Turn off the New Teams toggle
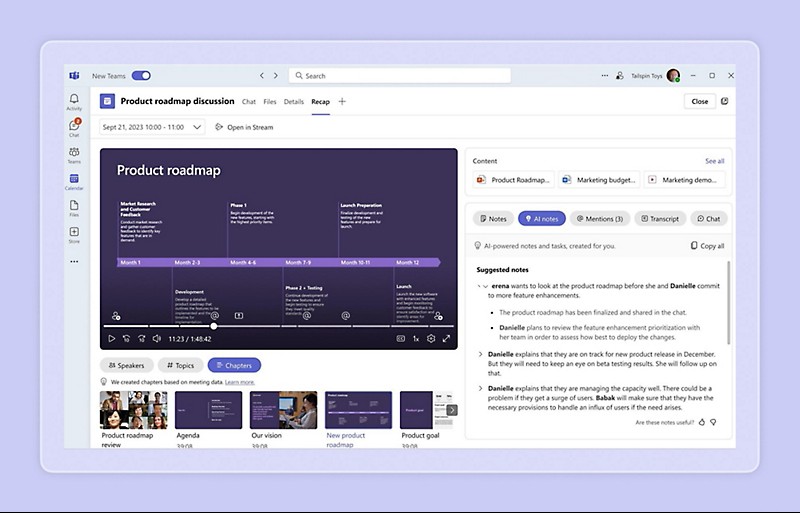Image resolution: width=800 pixels, height=513 pixels. [141, 75]
